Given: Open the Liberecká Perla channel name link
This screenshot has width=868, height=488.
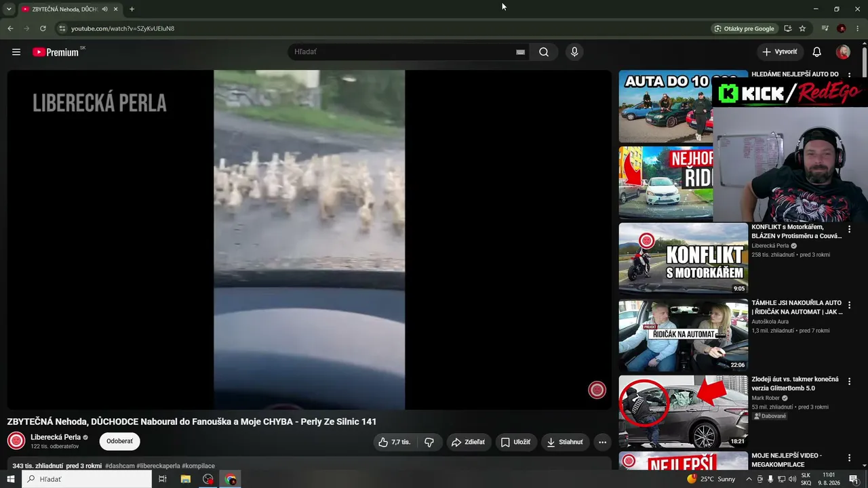Looking at the screenshot, I should [x=56, y=437].
